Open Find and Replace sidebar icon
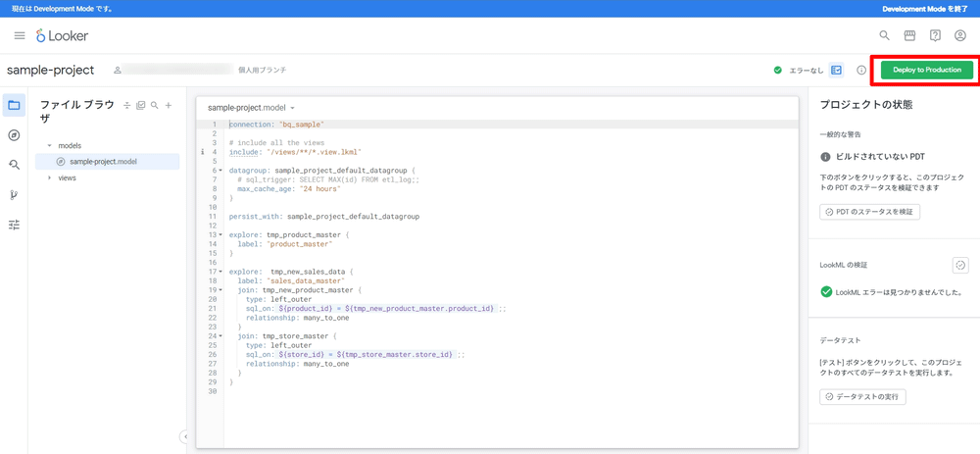The height and width of the screenshot is (454, 980). 14,165
